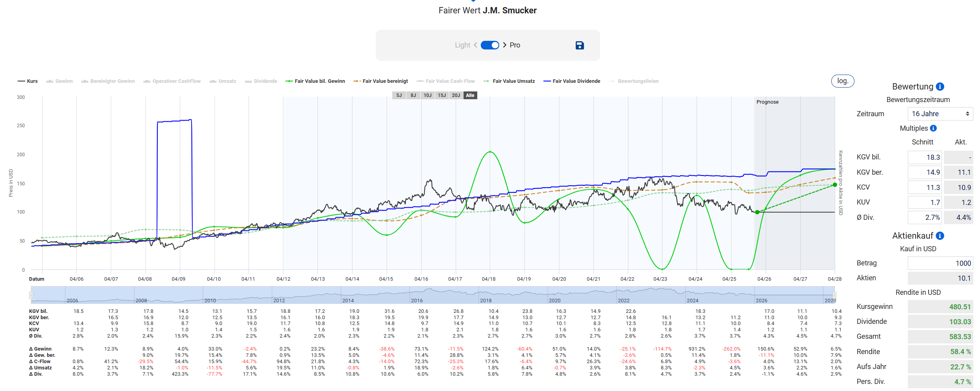Click the right chevron beside Pro
Screen dimensions: 980x391
tap(505, 45)
